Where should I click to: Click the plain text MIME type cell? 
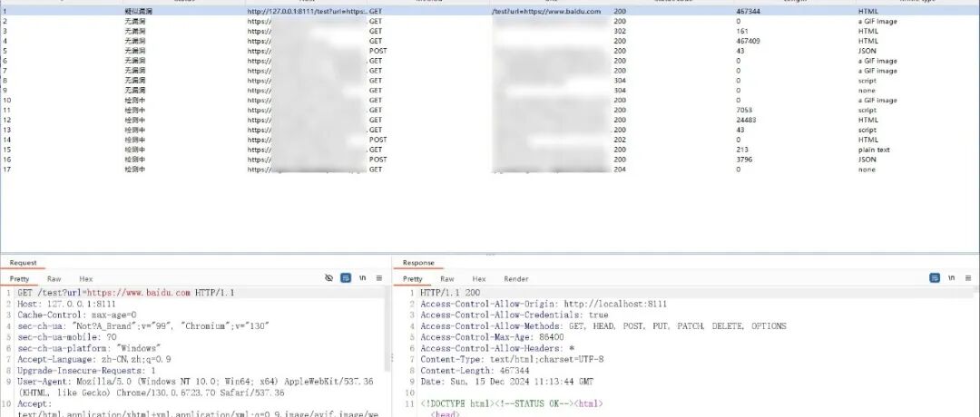tap(873, 150)
